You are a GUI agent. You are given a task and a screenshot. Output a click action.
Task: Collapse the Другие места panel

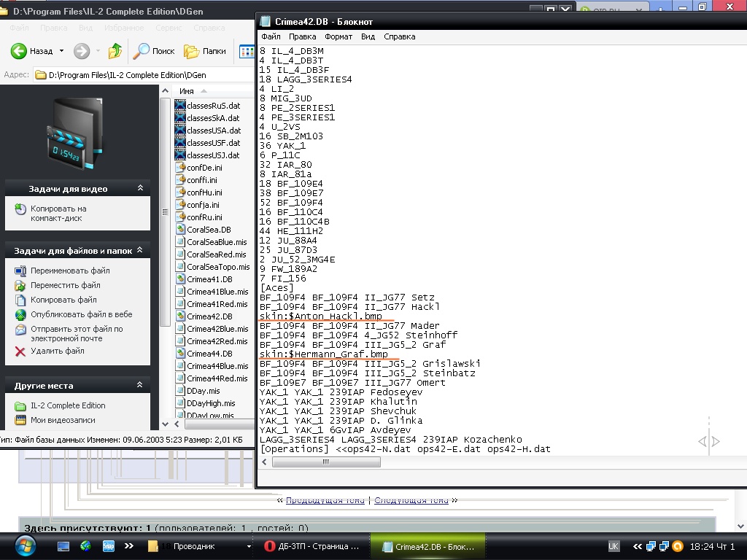(x=140, y=385)
